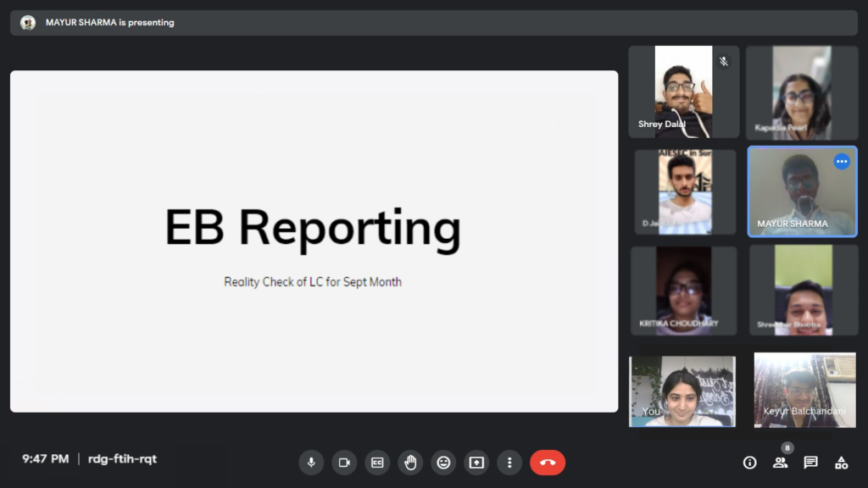
Task: Open the emoji reactions picker
Action: tap(443, 463)
